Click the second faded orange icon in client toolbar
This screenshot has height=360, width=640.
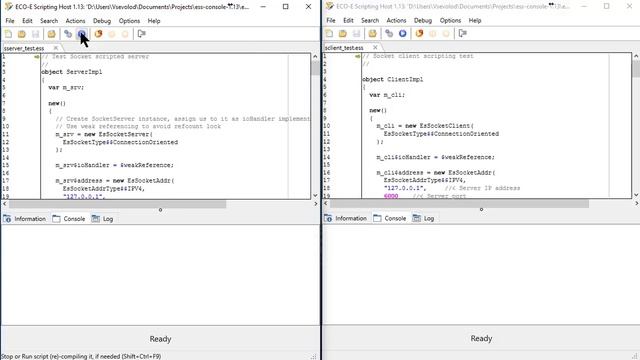point(446,33)
